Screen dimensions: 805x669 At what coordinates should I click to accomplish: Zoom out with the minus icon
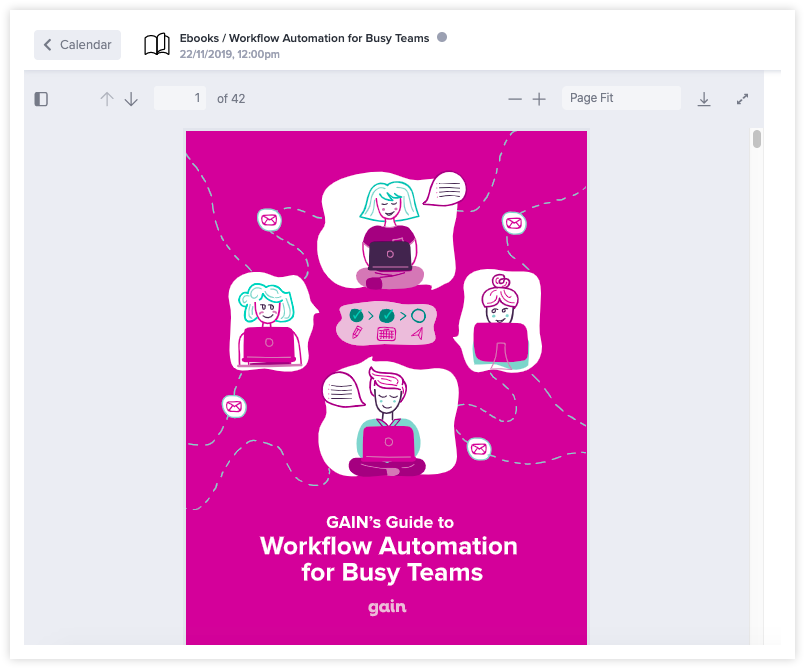click(x=515, y=99)
